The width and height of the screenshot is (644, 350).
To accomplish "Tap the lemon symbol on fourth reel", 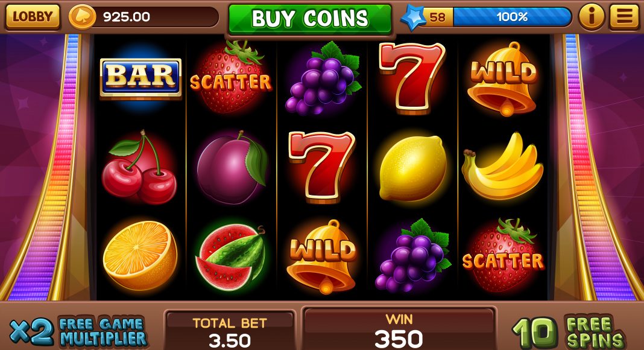I will [412, 168].
